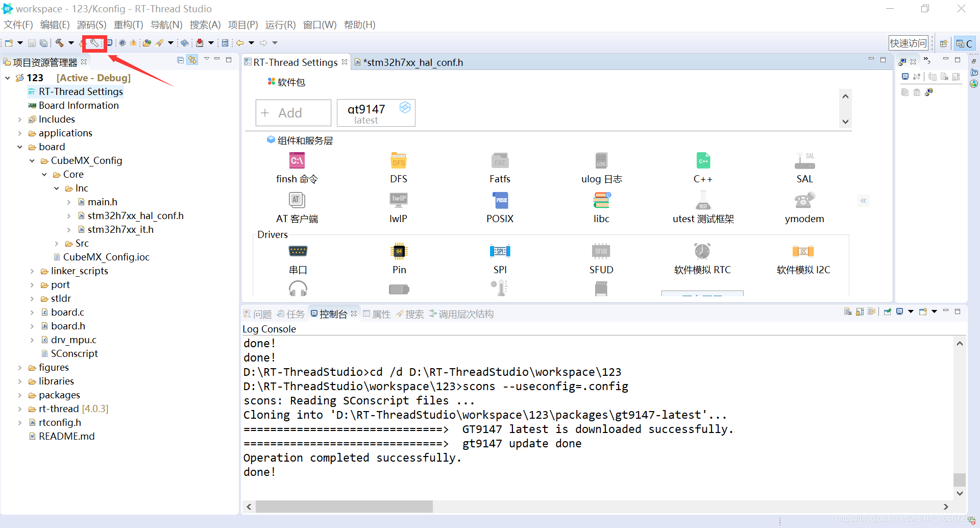Open the AT 客户端 component
This screenshot has height=528, width=980.
pos(297,208)
